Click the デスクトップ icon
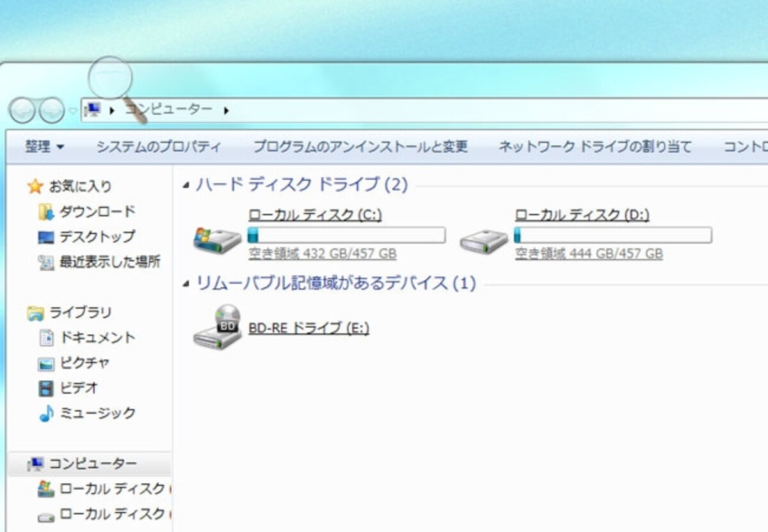The width and height of the screenshot is (768, 532). [46, 237]
